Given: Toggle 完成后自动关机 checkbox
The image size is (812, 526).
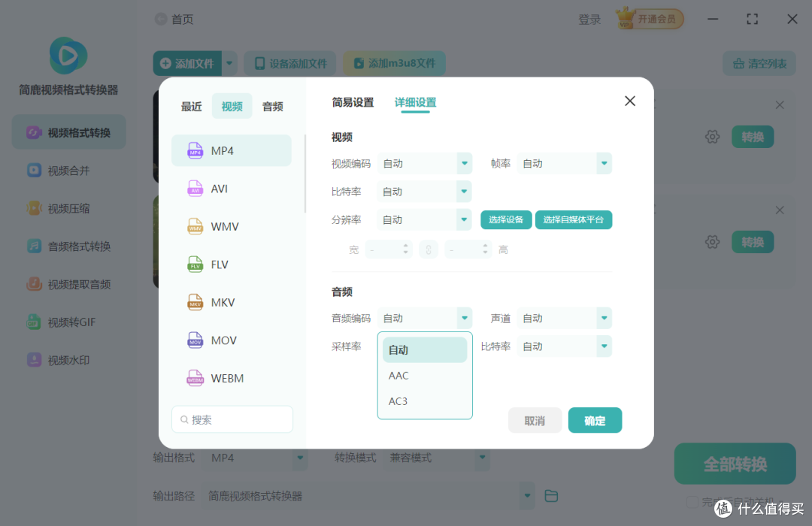Looking at the screenshot, I should (x=692, y=502).
